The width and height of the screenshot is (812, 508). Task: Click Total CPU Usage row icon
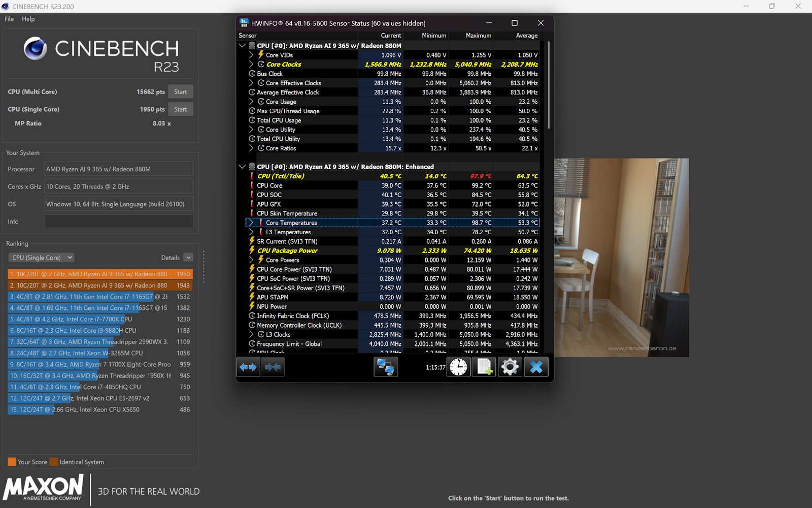(252, 120)
